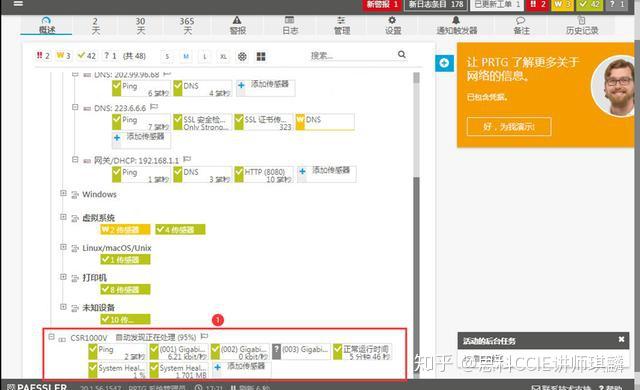Image resolution: width=640 pixels, height=390 pixels.
Task: Expand the 虚拟系统 group
Action: (63, 217)
